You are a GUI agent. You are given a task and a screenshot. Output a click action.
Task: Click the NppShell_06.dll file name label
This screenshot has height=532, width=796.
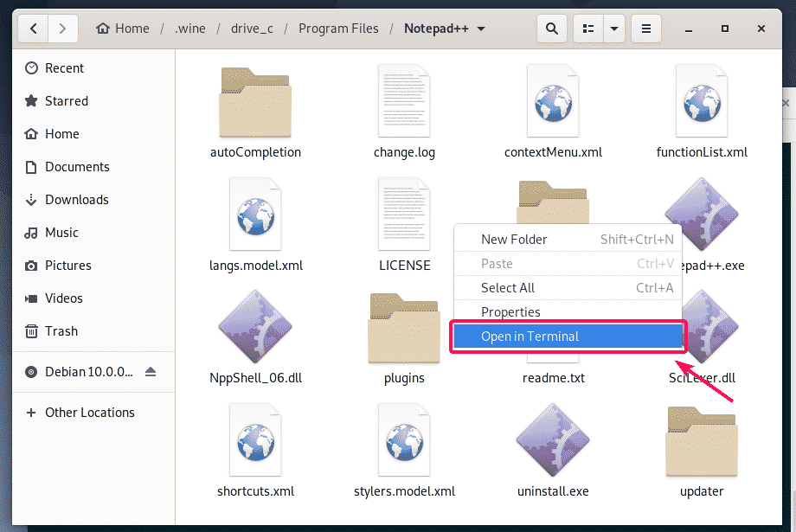(x=255, y=378)
